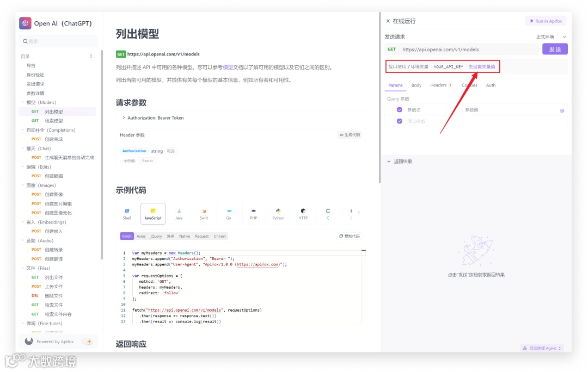Click the bulk edit icon in Query params
Viewport: 588px width, 372px height.
pos(562,110)
